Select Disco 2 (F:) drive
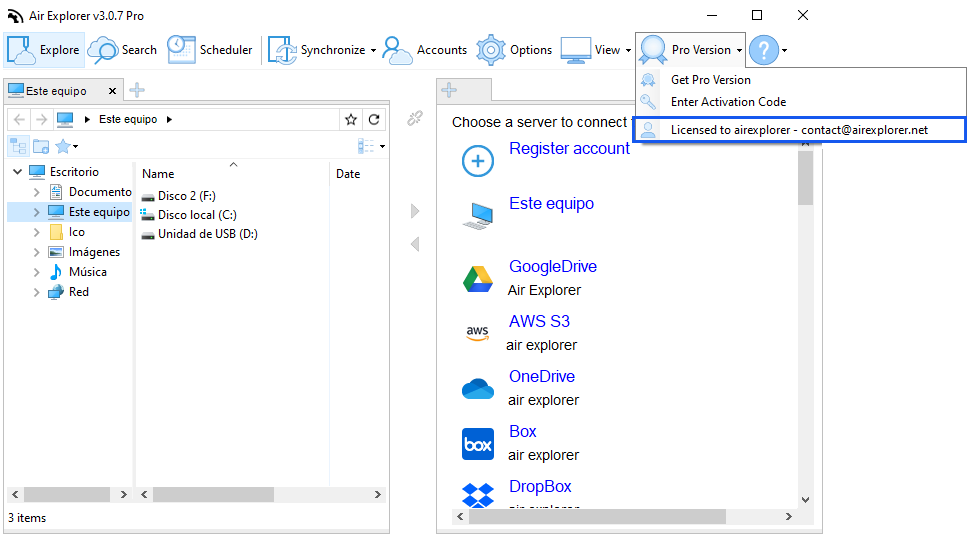This screenshot has width=975, height=537. coord(187,196)
